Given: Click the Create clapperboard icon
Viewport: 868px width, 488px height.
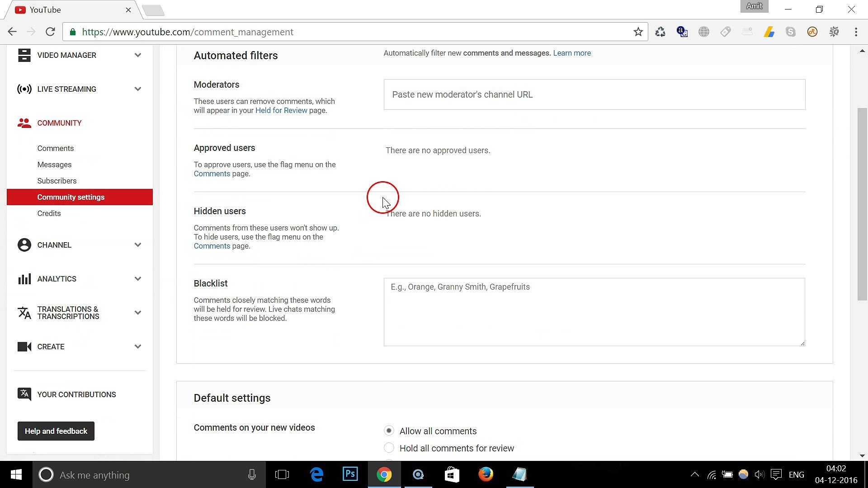Looking at the screenshot, I should [24, 347].
